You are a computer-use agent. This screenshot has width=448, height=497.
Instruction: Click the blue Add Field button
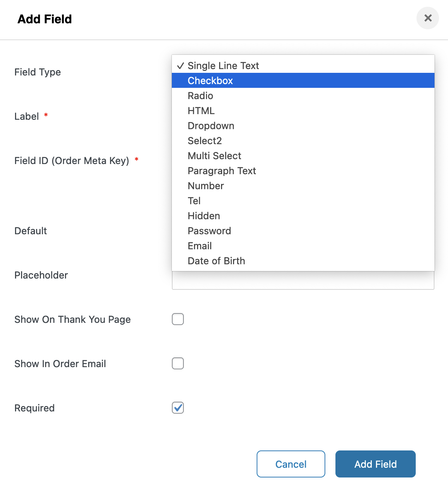tap(375, 464)
